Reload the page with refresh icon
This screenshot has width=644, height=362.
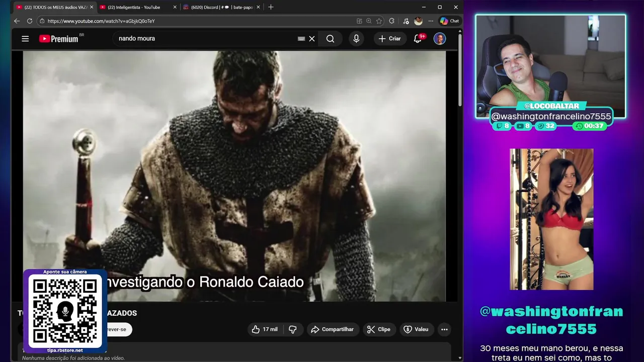click(30, 21)
